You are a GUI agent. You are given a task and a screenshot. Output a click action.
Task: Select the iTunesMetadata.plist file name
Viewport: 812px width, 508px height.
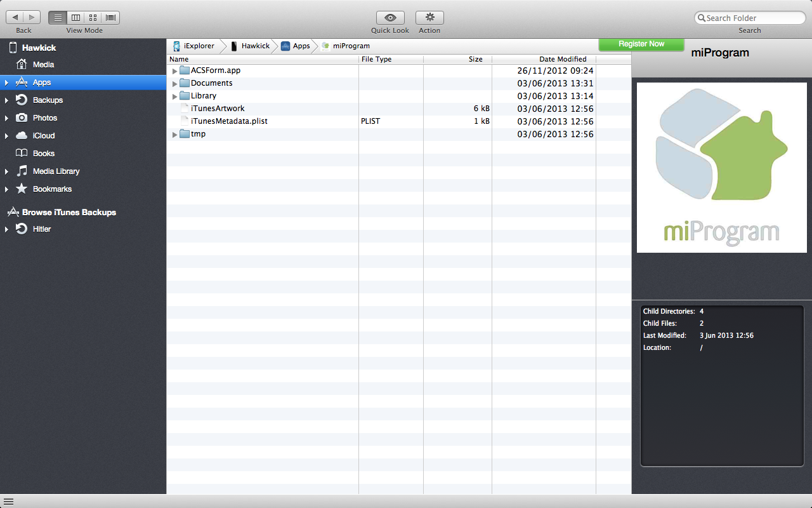pyautogui.click(x=229, y=121)
